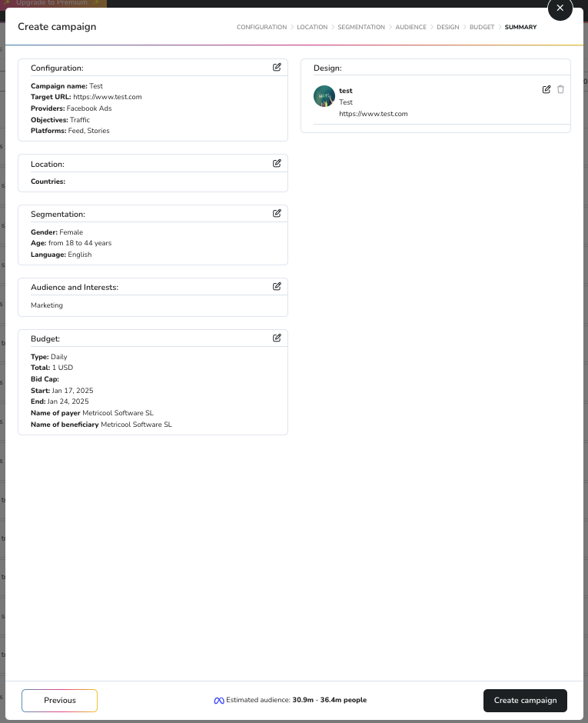Upgrade to Premium banner link

click(53, 3)
